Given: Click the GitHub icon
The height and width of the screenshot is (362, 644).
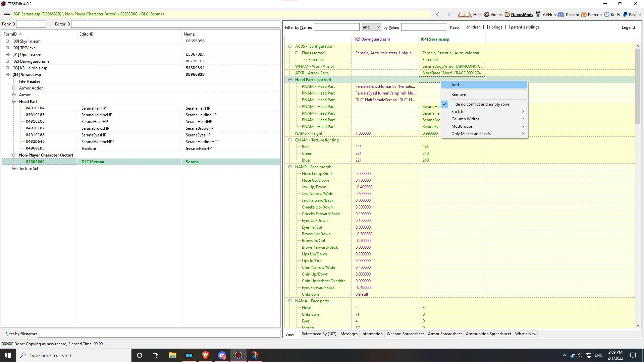Looking at the screenshot, I should tap(538, 14).
